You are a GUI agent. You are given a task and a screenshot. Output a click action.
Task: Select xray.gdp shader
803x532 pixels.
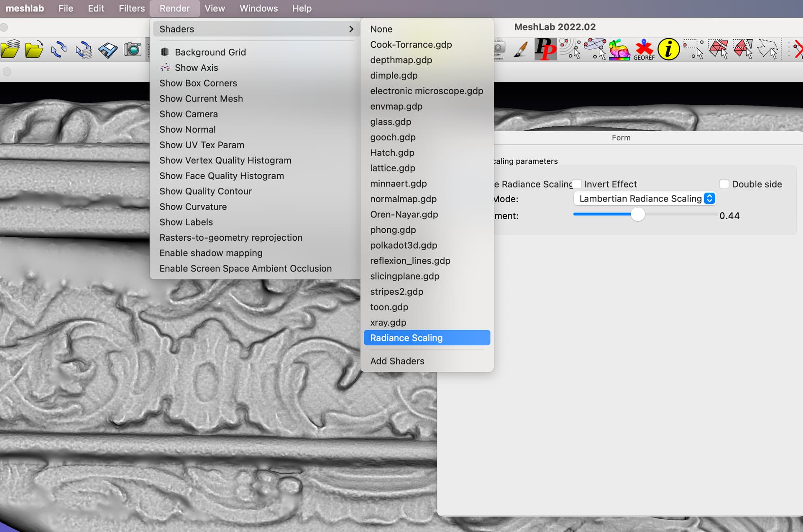coord(388,322)
